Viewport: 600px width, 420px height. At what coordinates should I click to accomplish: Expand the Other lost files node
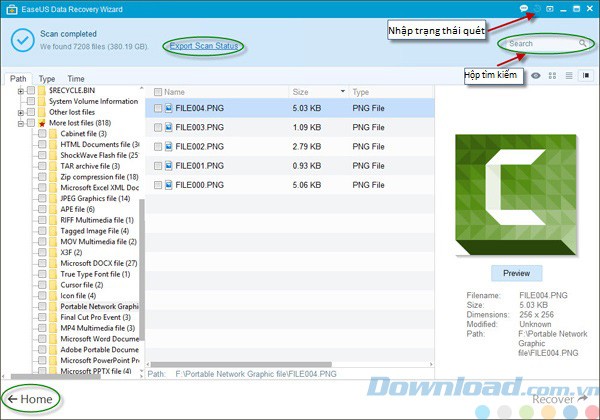pos(20,112)
